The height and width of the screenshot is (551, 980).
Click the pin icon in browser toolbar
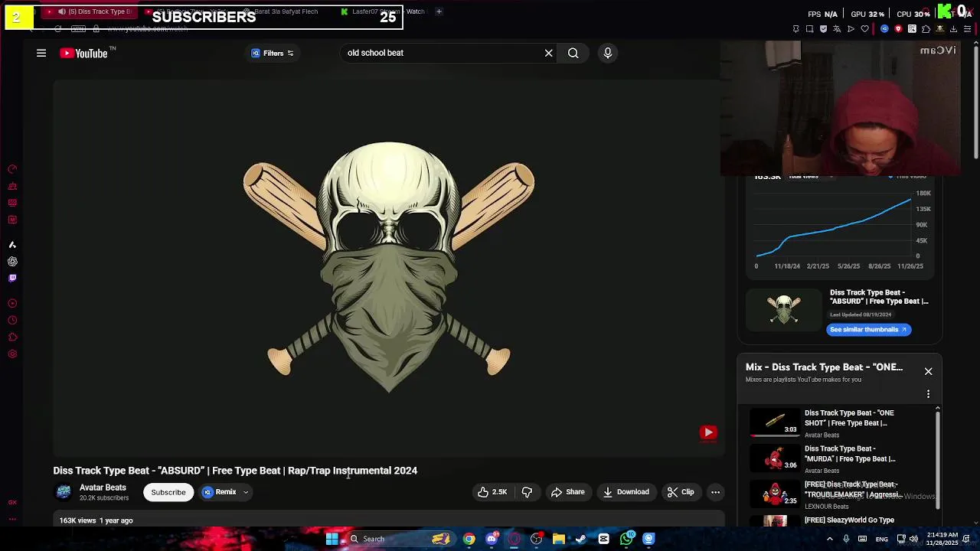click(x=795, y=29)
